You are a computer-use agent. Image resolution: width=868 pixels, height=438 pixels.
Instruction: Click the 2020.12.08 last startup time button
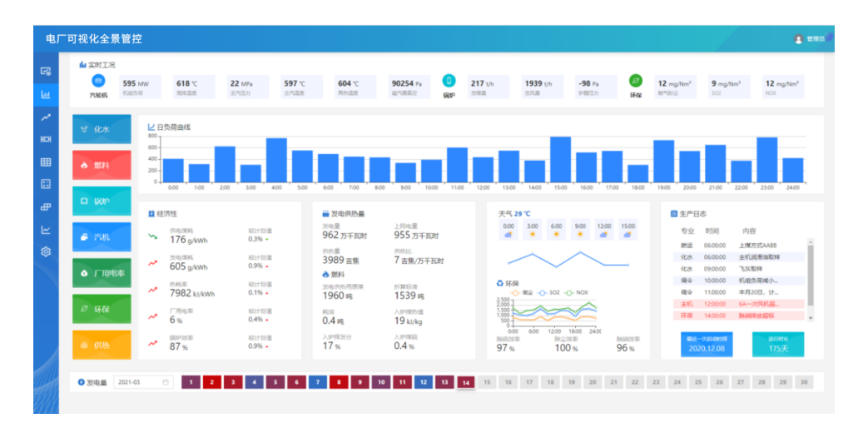706,344
